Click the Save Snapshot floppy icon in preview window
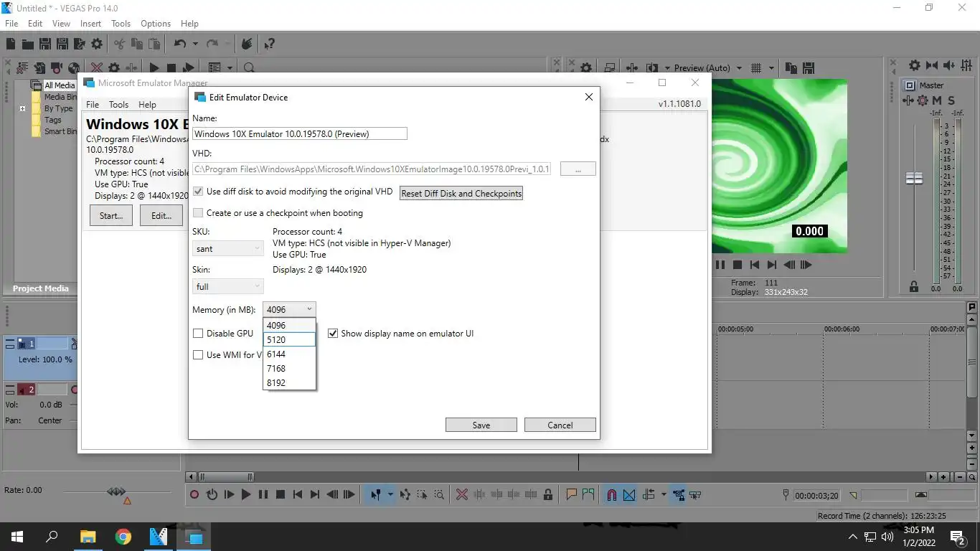Screen dimensions: 980x551 (x=809, y=68)
